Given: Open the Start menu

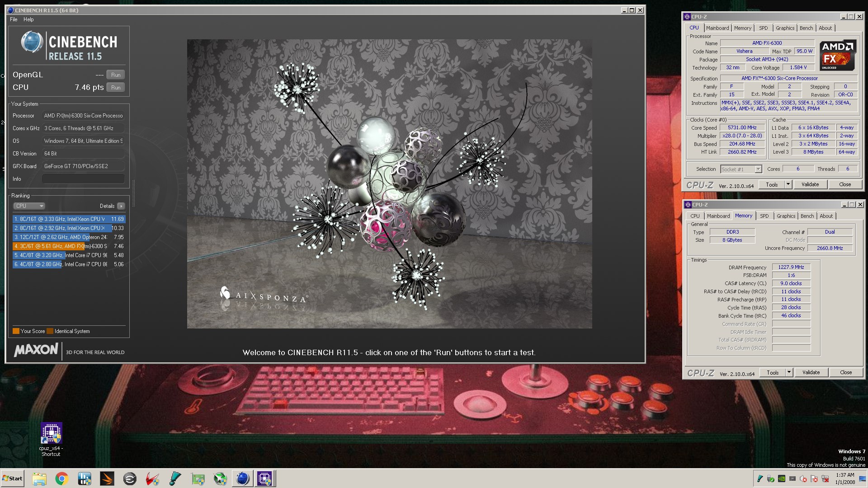Looking at the screenshot, I should pos(12,479).
